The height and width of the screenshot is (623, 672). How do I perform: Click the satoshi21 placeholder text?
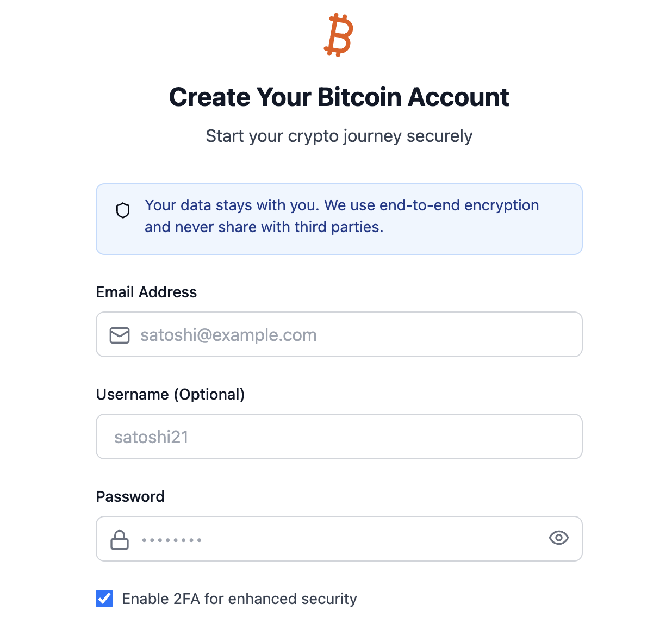(x=151, y=437)
